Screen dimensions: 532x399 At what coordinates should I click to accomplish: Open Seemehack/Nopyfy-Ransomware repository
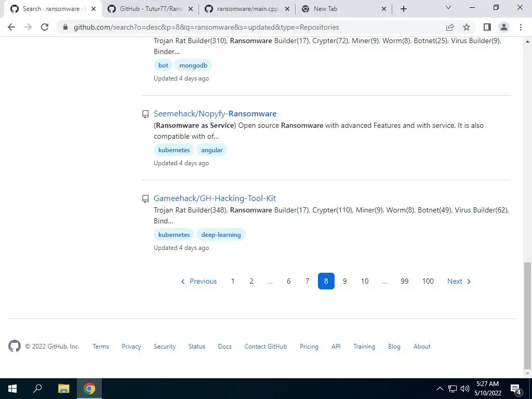[x=215, y=114]
